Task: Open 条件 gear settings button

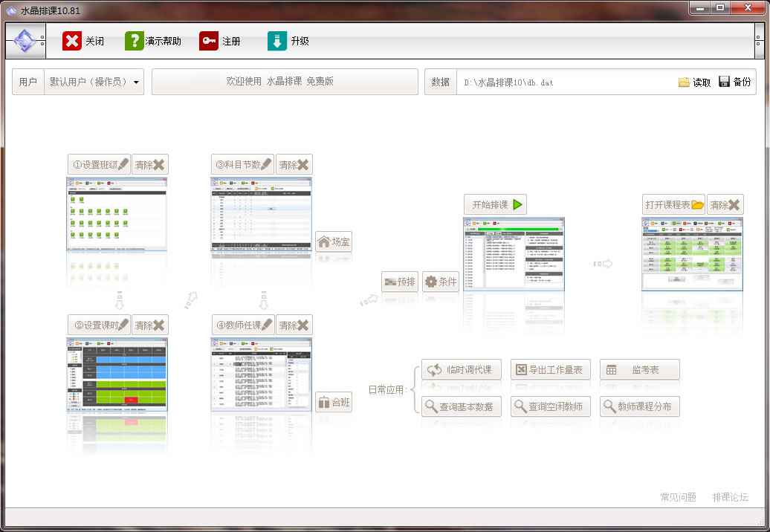Action: coord(441,282)
